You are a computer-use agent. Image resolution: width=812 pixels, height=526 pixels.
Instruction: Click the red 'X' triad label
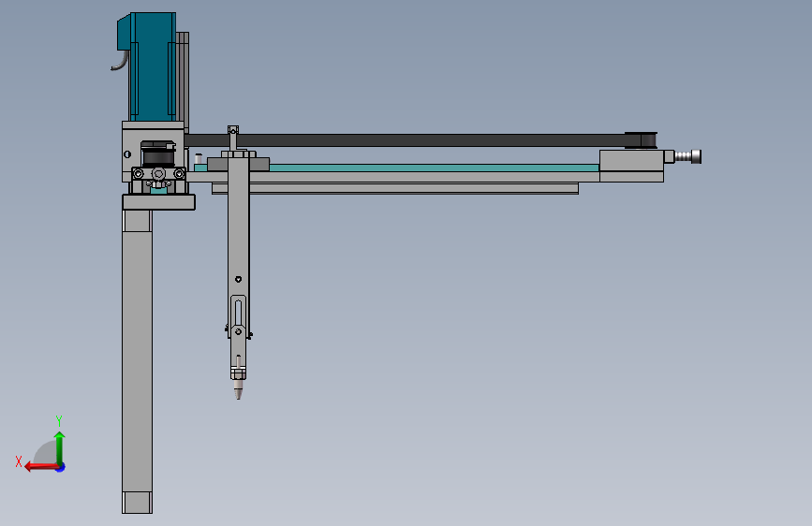coord(19,461)
